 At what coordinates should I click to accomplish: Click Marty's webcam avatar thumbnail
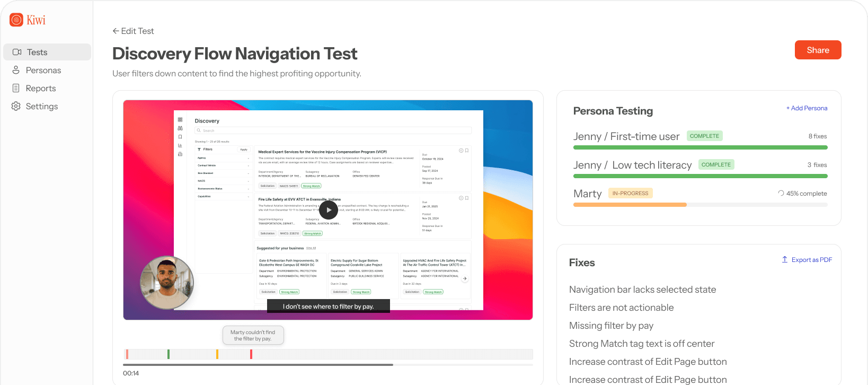167,283
